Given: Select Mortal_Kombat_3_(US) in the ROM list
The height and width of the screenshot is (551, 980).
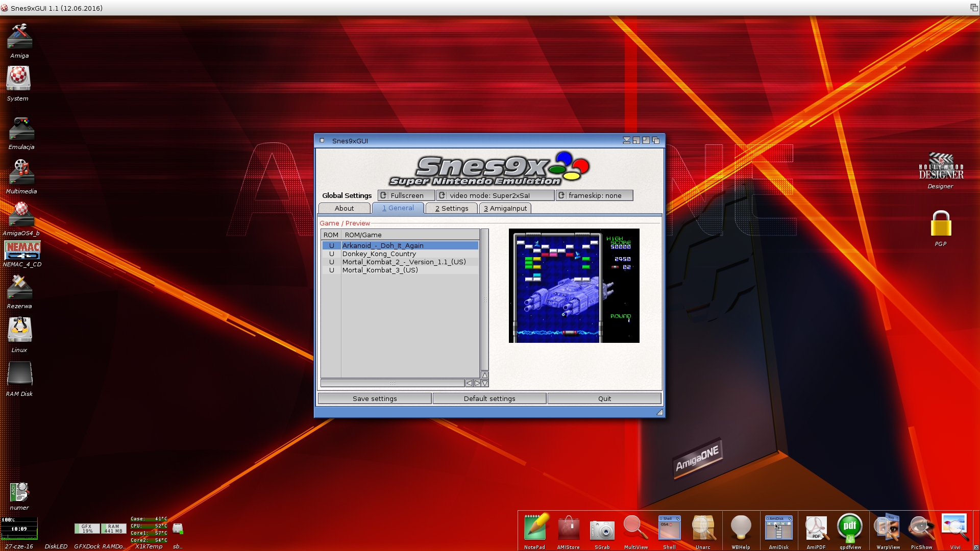Looking at the screenshot, I should 400,270.
